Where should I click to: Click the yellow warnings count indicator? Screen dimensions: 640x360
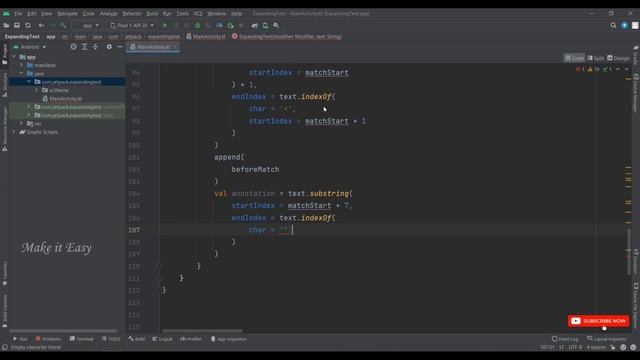[594, 69]
